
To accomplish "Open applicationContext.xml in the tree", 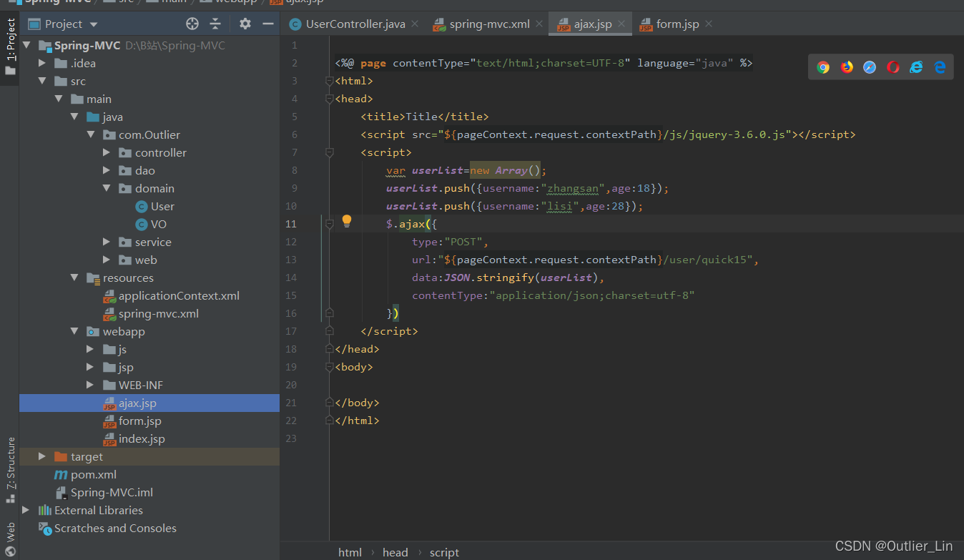I will (x=171, y=296).
